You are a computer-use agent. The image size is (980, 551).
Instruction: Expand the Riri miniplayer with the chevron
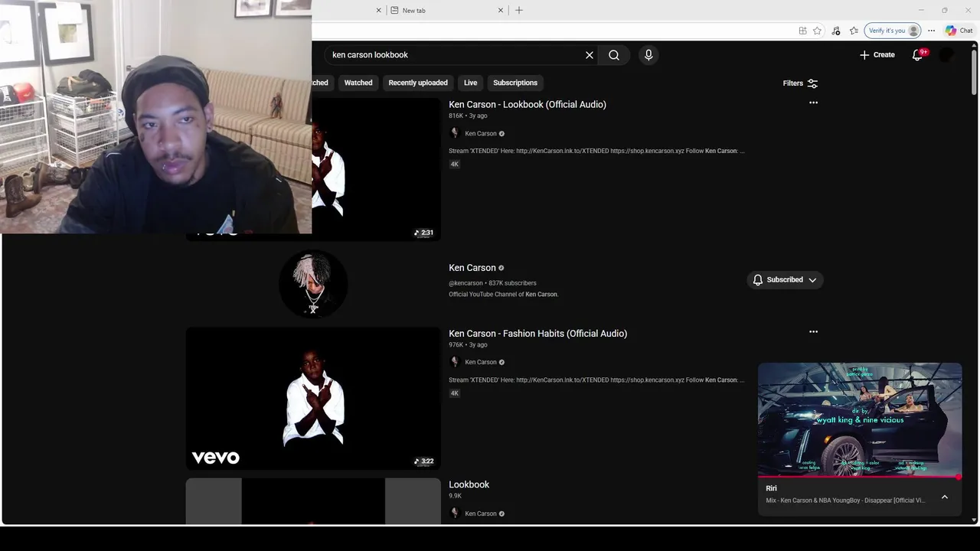click(x=945, y=497)
